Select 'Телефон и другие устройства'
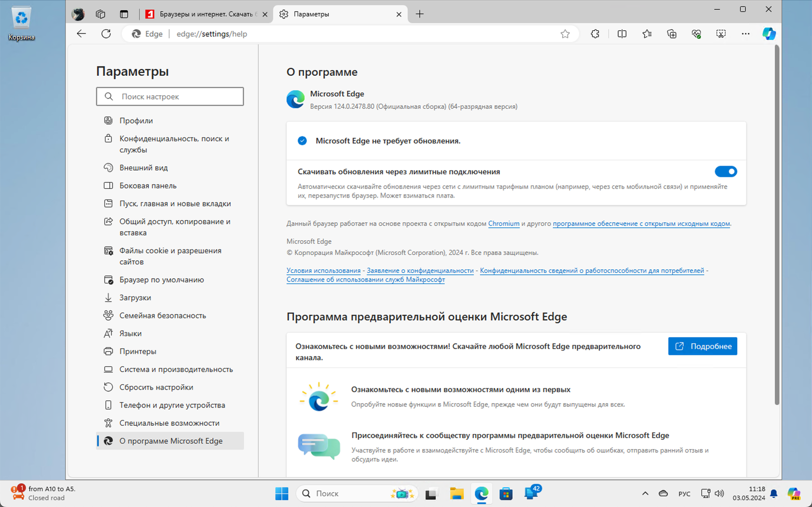Image resolution: width=812 pixels, height=507 pixels. click(170, 405)
